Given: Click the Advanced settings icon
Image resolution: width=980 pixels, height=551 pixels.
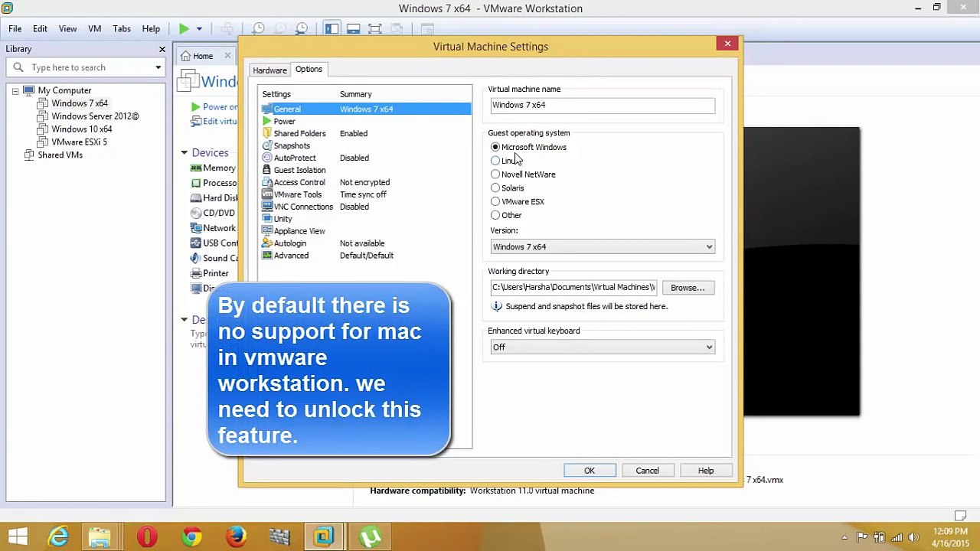Looking at the screenshot, I should pos(266,256).
